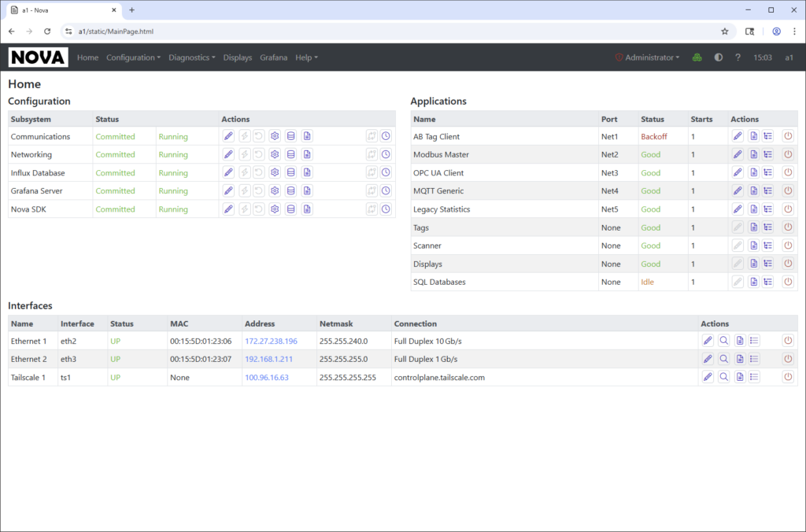Toggle power for the SQL Databases application

point(788,282)
